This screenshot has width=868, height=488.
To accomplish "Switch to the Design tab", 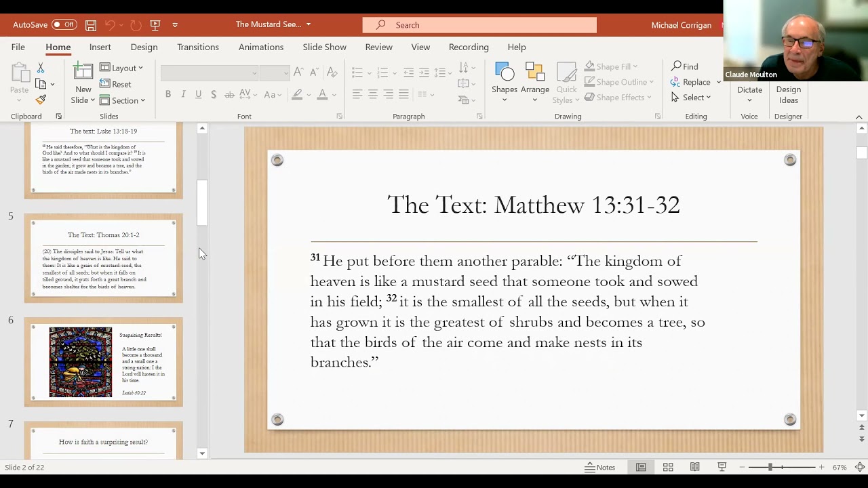I will (144, 47).
